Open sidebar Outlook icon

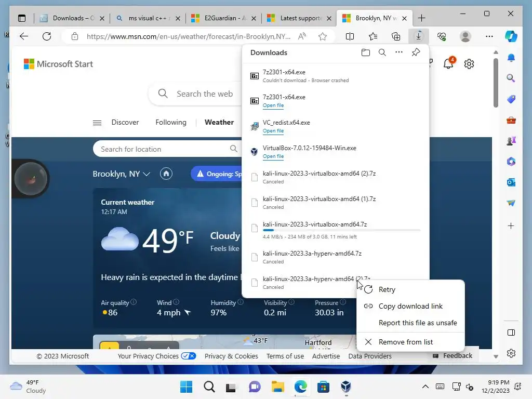pos(511,182)
